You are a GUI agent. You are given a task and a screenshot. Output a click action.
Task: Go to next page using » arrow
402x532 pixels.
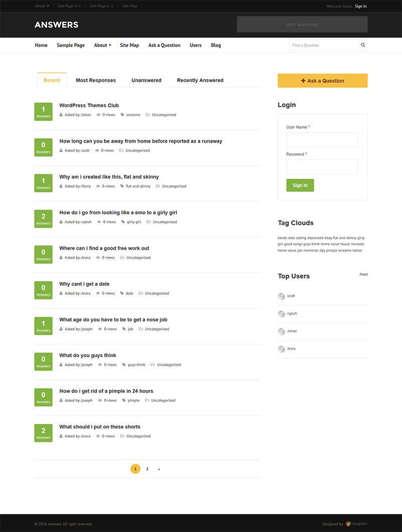(159, 469)
